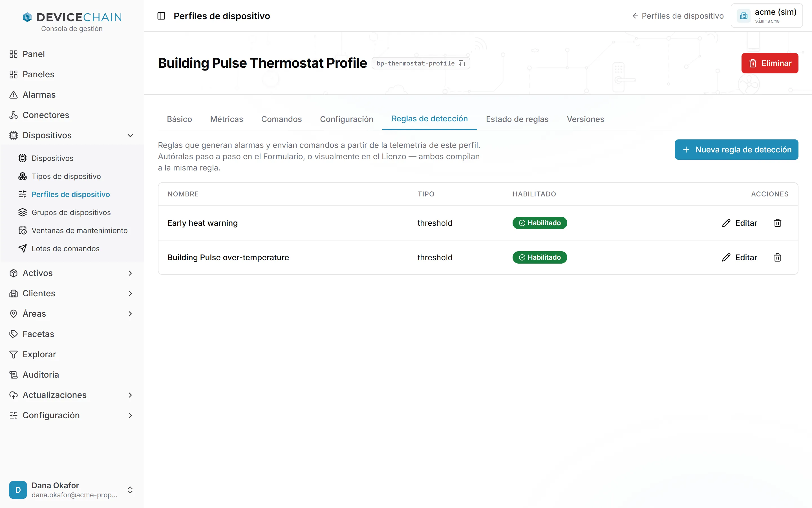
Task: Edit the Early heat warning rule
Action: tap(740, 223)
